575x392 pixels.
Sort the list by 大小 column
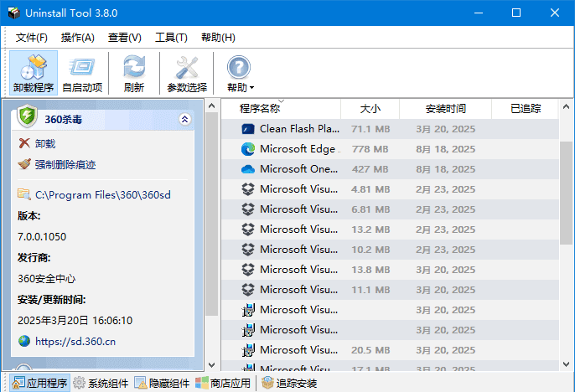click(x=370, y=108)
